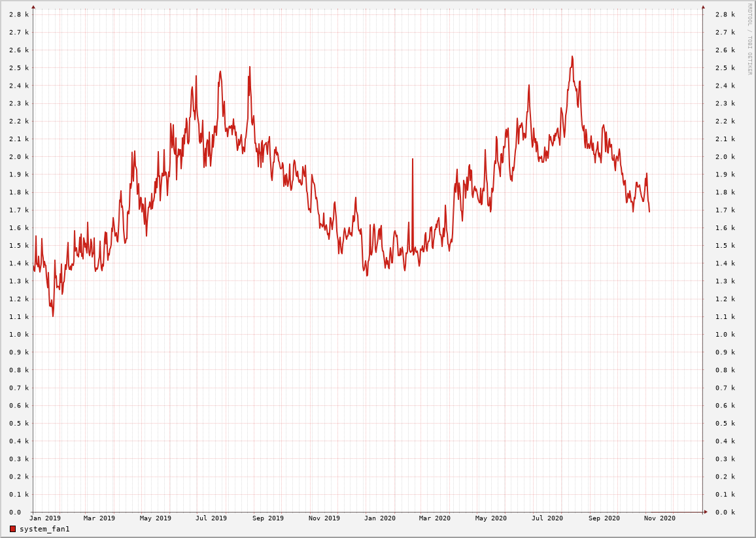This screenshot has width=756, height=538.
Task: Click the highest peak of the 2020 curve
Action: pos(572,57)
